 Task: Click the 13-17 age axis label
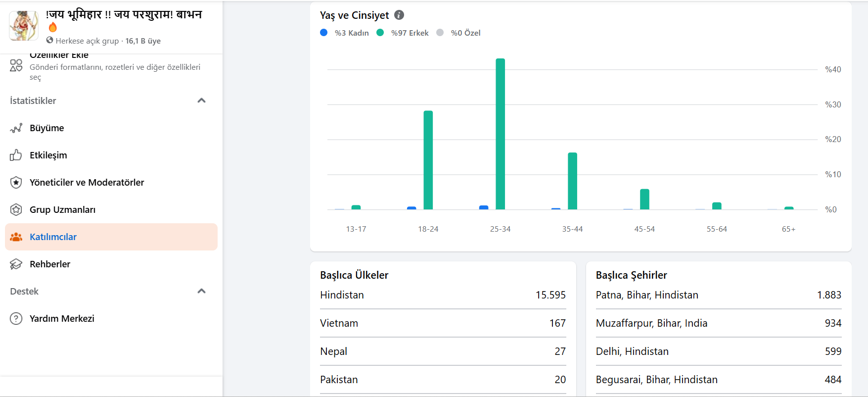click(356, 229)
